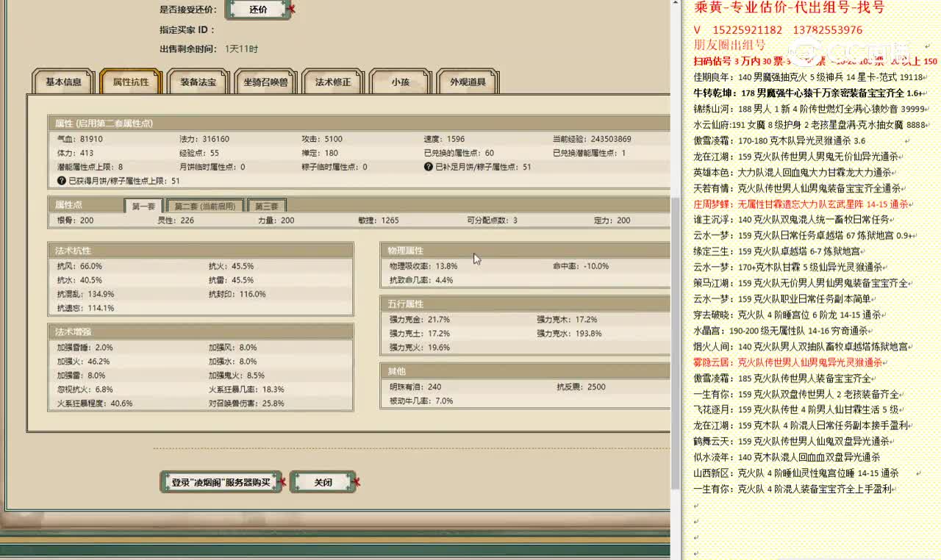Viewport: 941px width, 560px height.
Task: Click the 可分配点数: 3 entry
Action: (492, 220)
